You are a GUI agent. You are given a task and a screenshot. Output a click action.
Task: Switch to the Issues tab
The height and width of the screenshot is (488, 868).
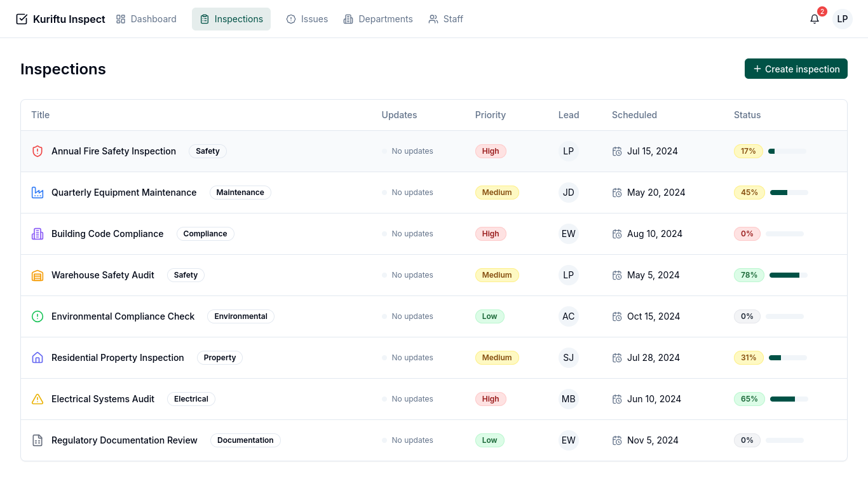click(307, 19)
